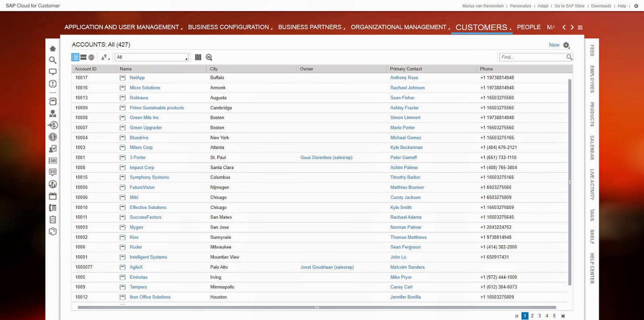Open the Home icon in left sidebar
The height and width of the screenshot is (320, 644).
coord(53,48)
